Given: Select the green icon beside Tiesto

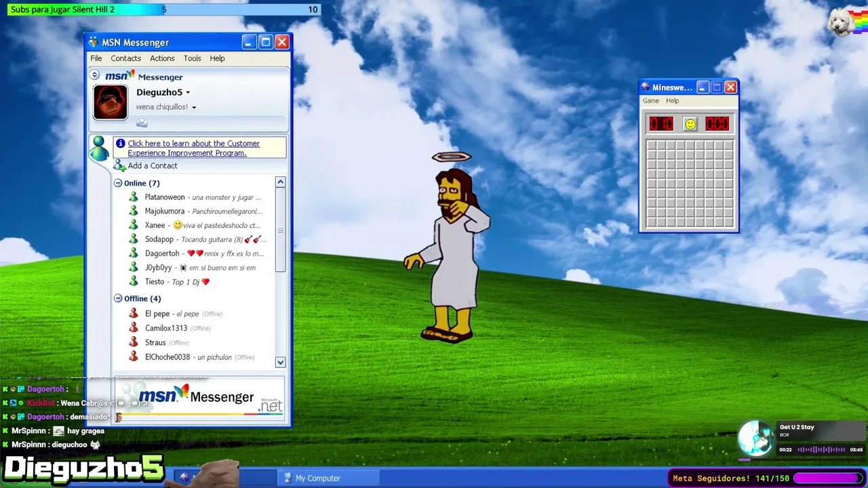Looking at the screenshot, I should pyautogui.click(x=134, y=282).
